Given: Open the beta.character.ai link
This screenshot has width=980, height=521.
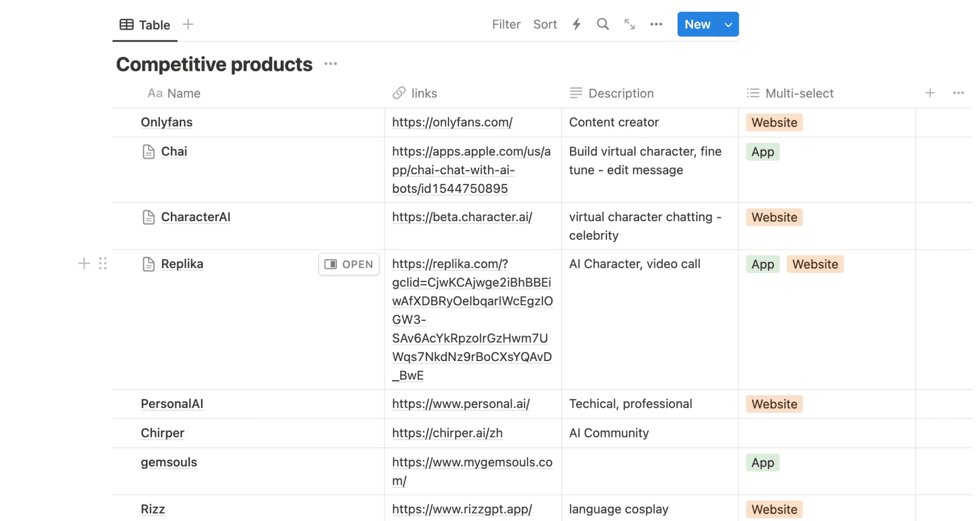Looking at the screenshot, I should click(x=462, y=217).
